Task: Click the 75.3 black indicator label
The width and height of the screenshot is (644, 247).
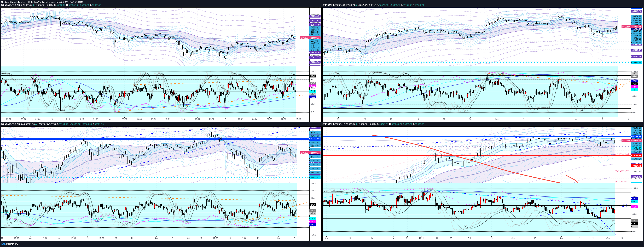Action: 635,84
